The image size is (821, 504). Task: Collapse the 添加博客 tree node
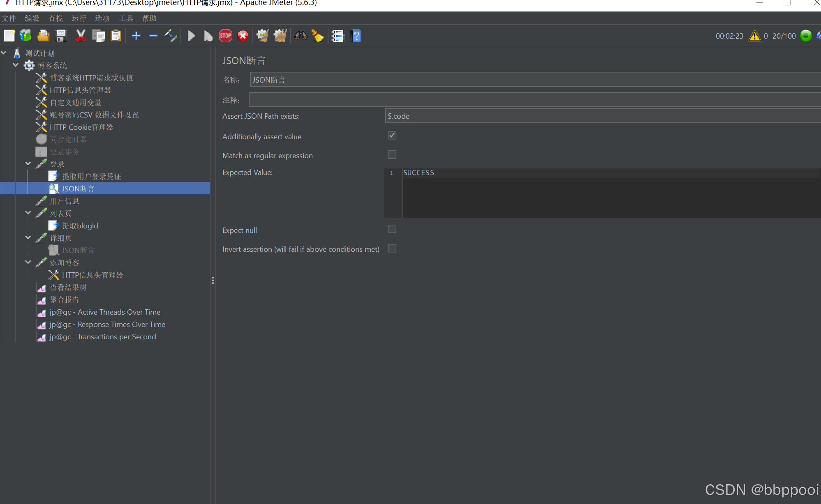[x=28, y=262]
